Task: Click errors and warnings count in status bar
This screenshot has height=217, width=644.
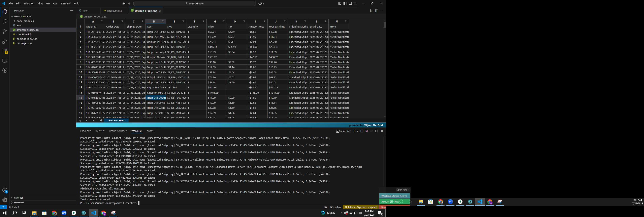Action: tap(14, 207)
